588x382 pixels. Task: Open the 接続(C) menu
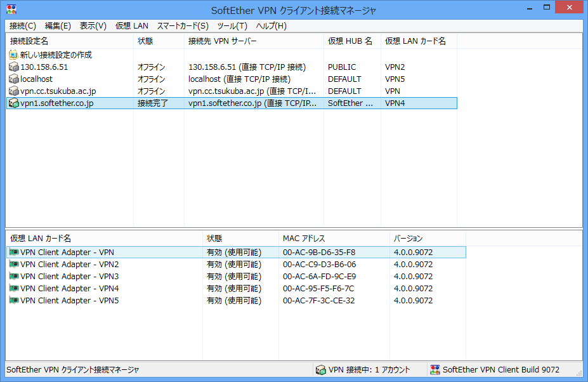pos(22,26)
